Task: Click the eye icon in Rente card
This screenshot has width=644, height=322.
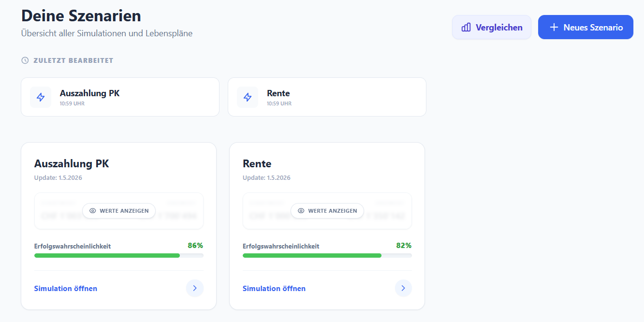Action: pyautogui.click(x=301, y=211)
